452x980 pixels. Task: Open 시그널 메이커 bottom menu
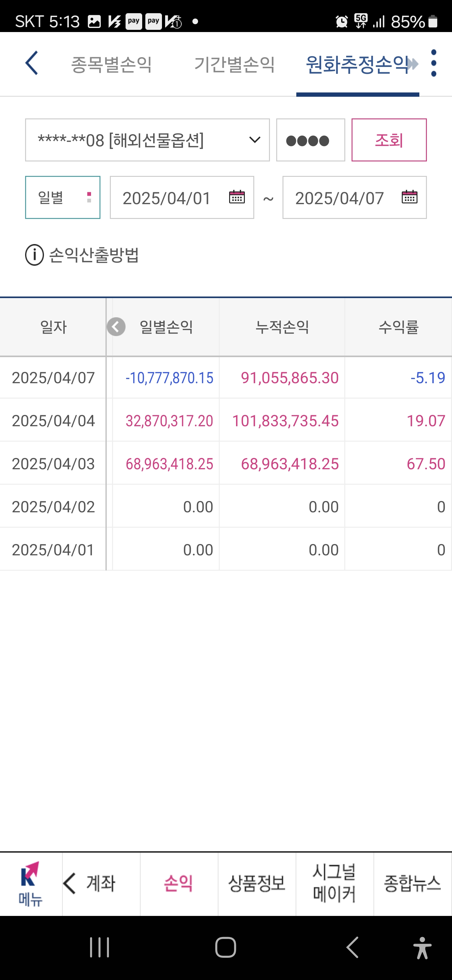pyautogui.click(x=335, y=883)
